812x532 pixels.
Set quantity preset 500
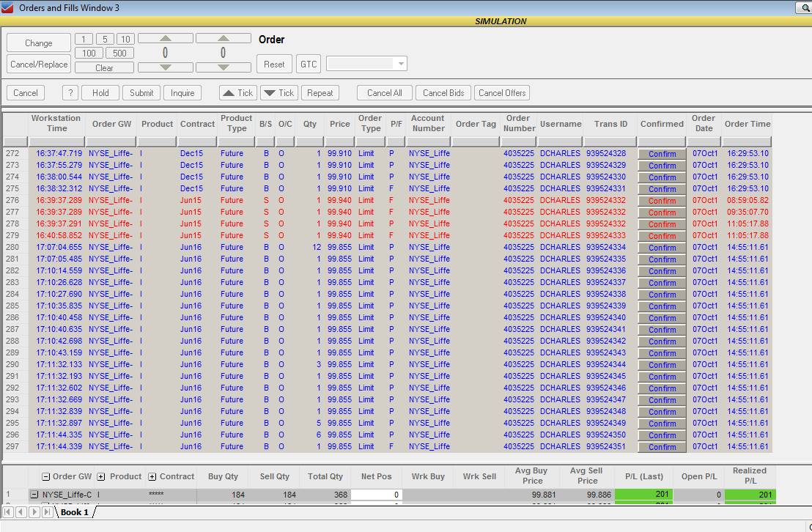pyautogui.click(x=119, y=53)
